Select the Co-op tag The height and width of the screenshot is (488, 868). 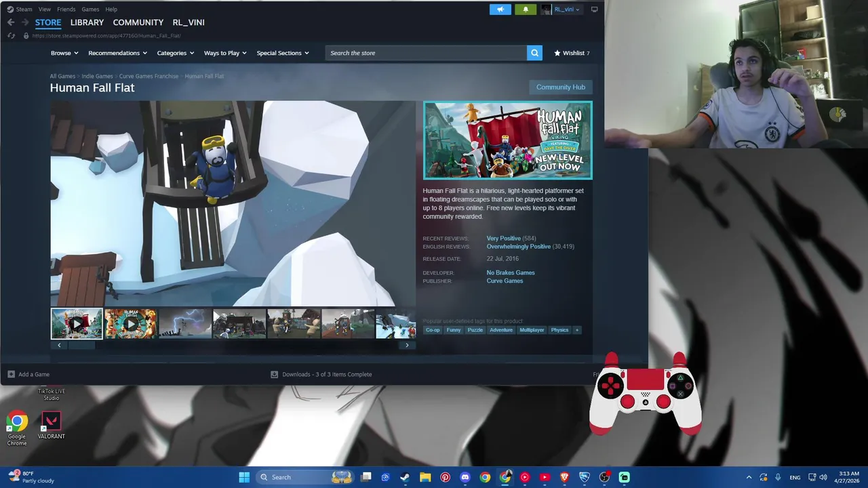[433, 330]
